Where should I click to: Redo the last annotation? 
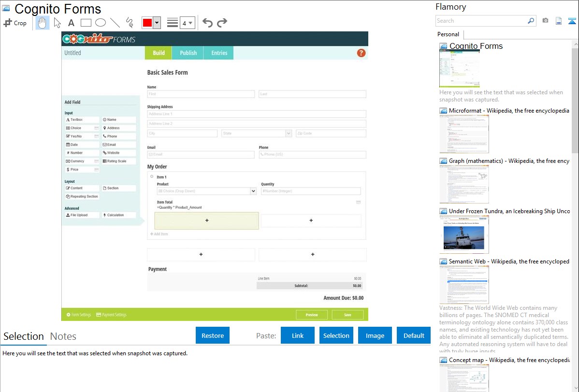(x=222, y=23)
